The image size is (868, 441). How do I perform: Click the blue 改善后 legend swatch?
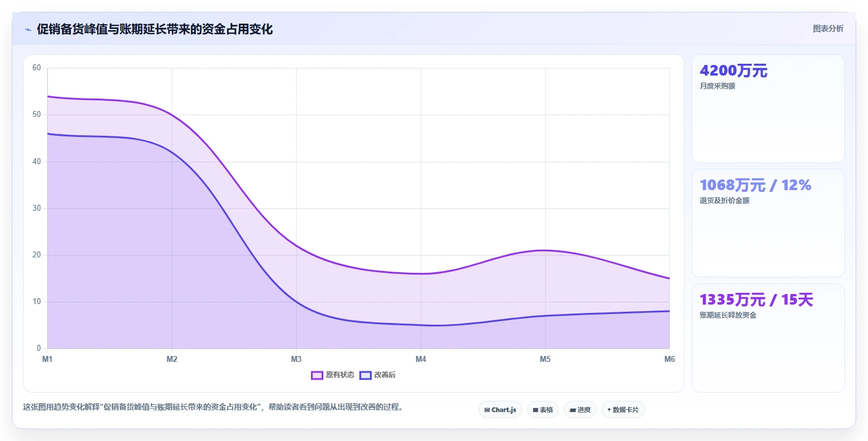click(365, 375)
